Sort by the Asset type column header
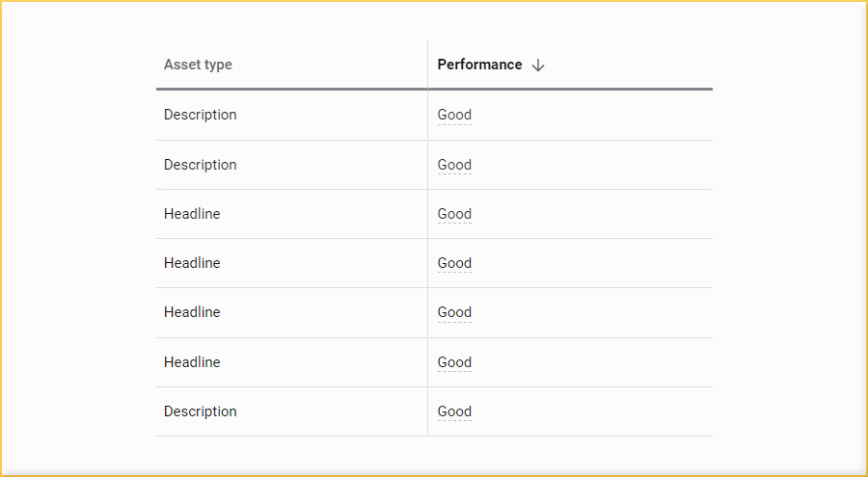 (198, 66)
